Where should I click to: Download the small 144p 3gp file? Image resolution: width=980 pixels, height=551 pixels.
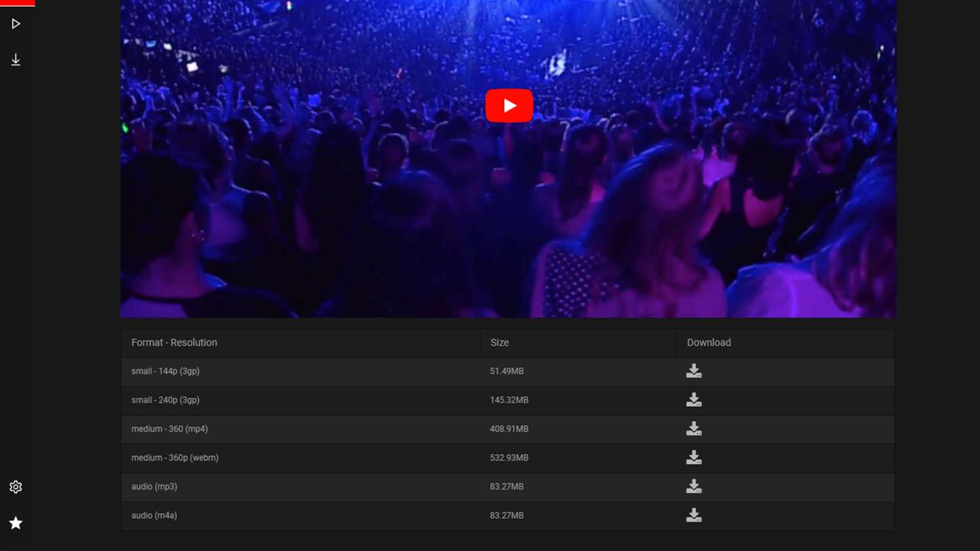pos(693,371)
